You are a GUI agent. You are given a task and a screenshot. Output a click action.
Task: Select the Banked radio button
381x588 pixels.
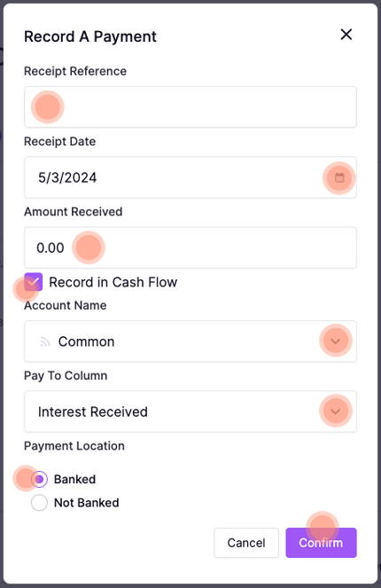point(39,479)
